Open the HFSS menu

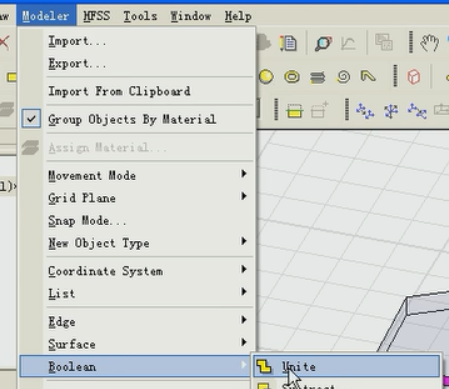click(96, 16)
